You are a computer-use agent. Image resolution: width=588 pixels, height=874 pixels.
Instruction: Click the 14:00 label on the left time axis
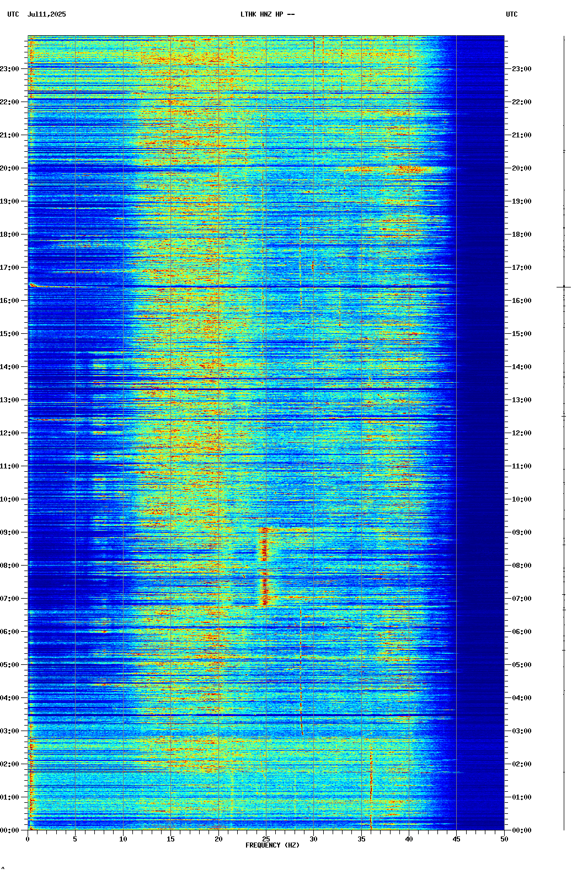coord(9,367)
